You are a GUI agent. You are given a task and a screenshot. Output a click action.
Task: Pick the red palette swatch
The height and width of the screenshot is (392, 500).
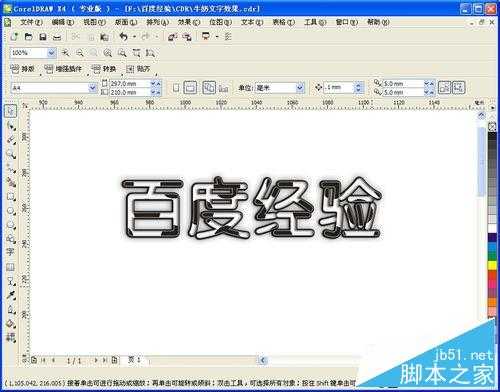click(492, 274)
